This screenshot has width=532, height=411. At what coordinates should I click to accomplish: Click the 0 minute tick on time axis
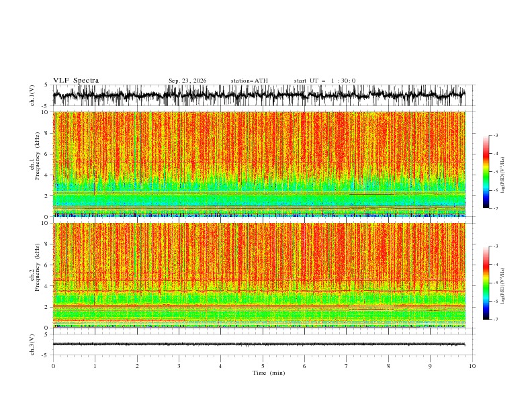[x=53, y=366]
